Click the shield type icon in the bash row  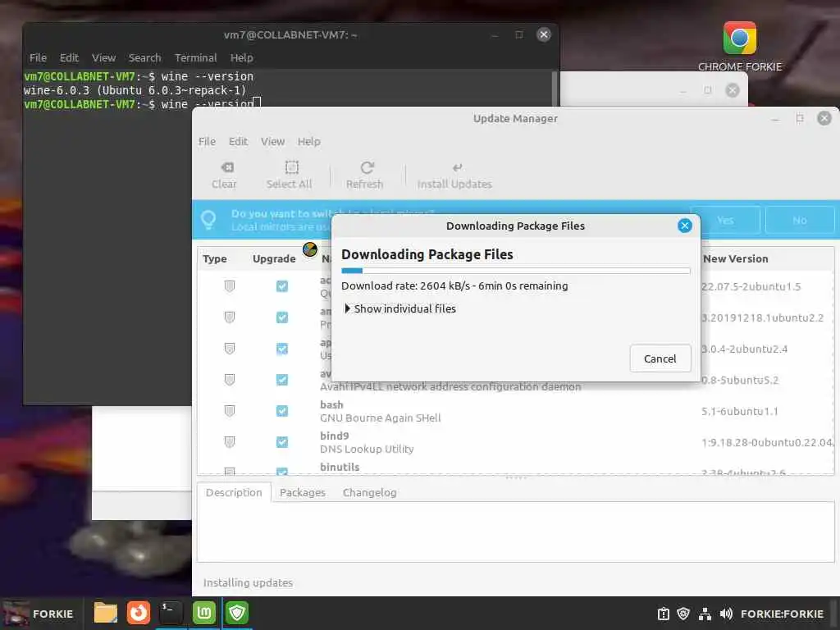pos(230,411)
